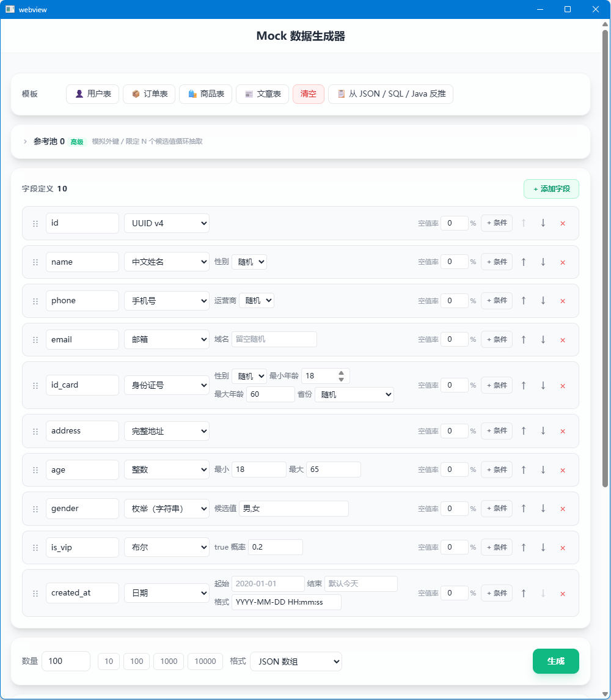This screenshot has width=611, height=700.
Task: Open 从 JSON / SQL / Java 反推
Action: [x=390, y=94]
